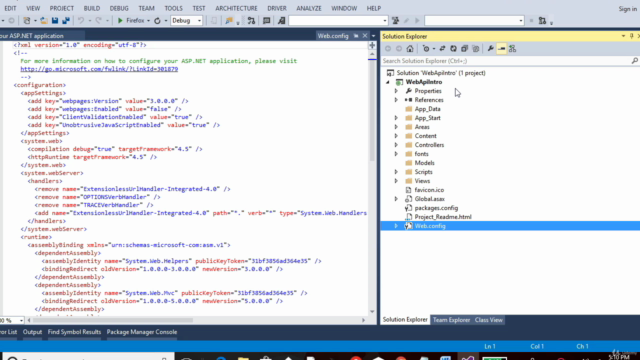Click the Back arrow in Solution Explorer
640x360 pixels.
(x=388, y=49)
